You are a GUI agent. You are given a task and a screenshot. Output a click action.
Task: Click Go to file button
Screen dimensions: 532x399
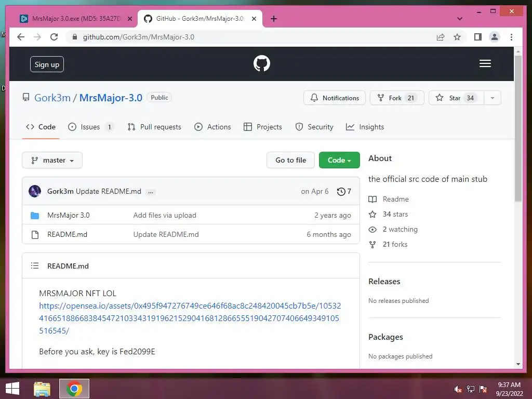[x=291, y=160]
